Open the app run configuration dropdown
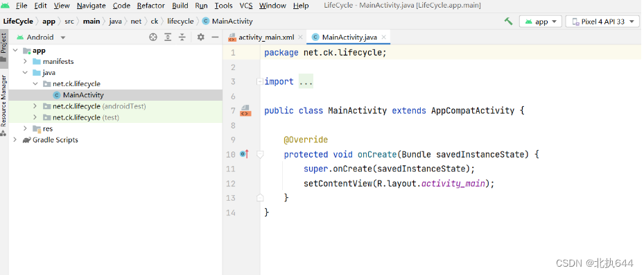644x275 pixels. coord(540,22)
